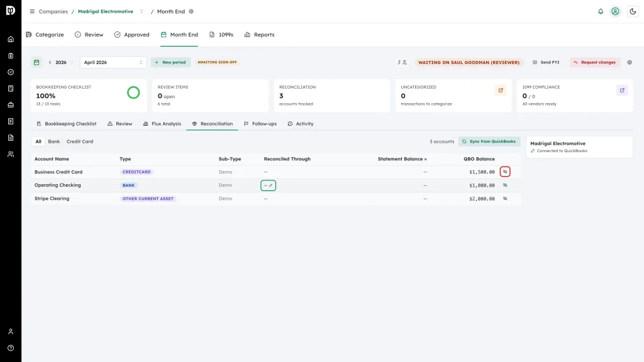Image resolution: width=644 pixels, height=362 pixels.
Task: Open the 1099 Compliance card external link icon
Action: tap(622, 90)
